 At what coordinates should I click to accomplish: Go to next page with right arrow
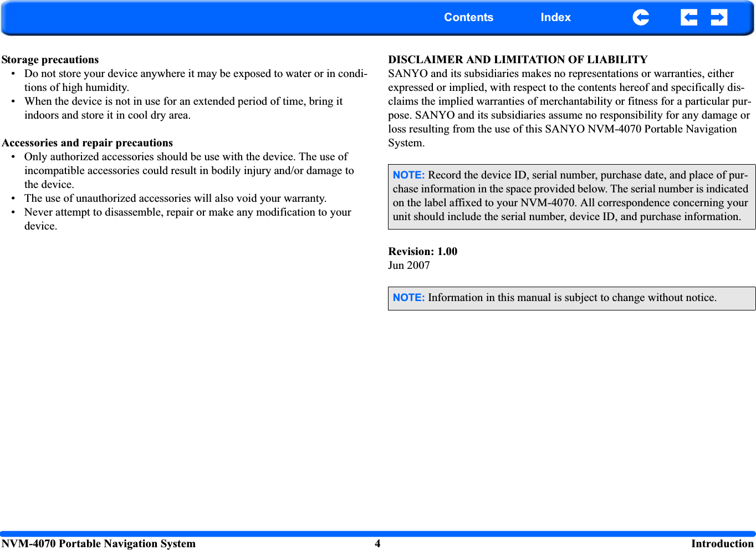click(x=719, y=18)
